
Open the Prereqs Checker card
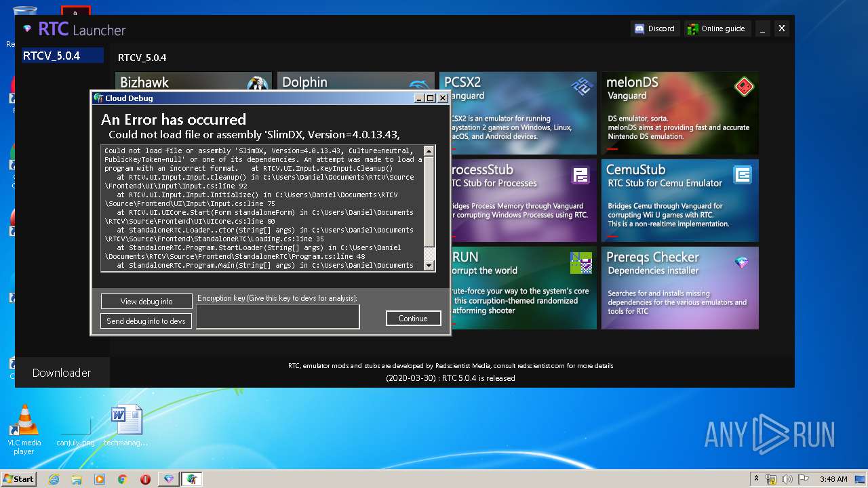point(679,288)
